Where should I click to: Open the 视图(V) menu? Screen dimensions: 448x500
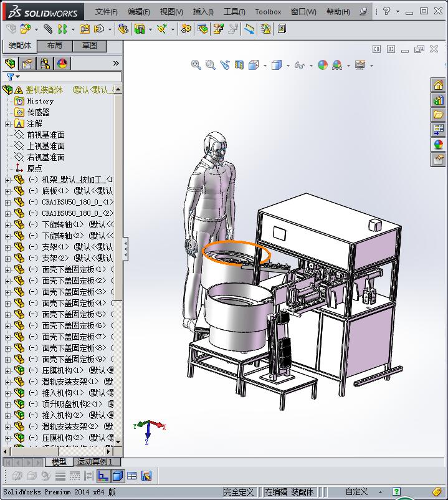171,12
